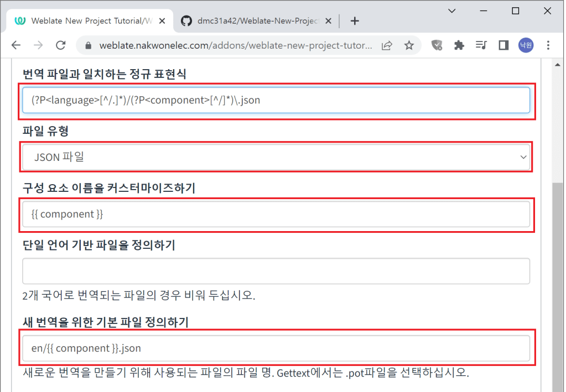Click the regular expression input field
The height and width of the screenshot is (392, 566).
tap(276, 101)
